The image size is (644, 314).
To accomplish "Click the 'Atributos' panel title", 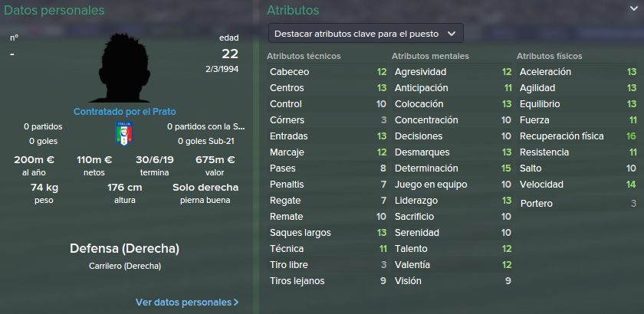I will [x=293, y=10].
